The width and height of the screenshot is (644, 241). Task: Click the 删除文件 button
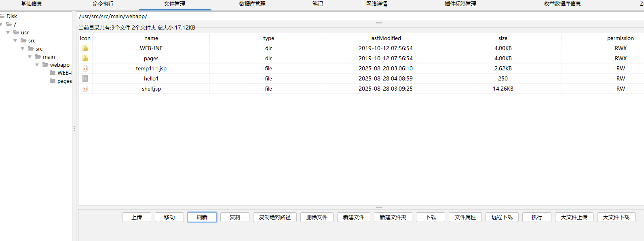[x=317, y=217]
